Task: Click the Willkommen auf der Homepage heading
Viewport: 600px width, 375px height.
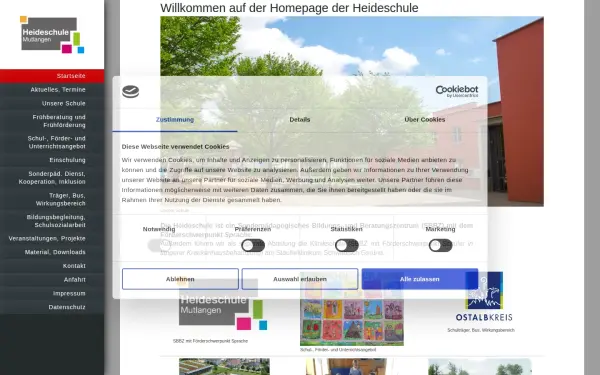Action: tap(289, 8)
